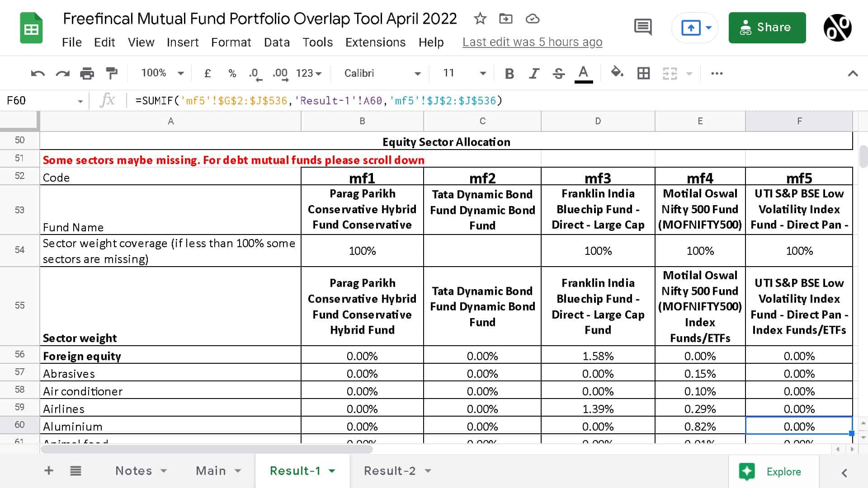Click the Share button
Image resolution: width=868 pixels, height=488 pixels.
click(x=767, y=27)
